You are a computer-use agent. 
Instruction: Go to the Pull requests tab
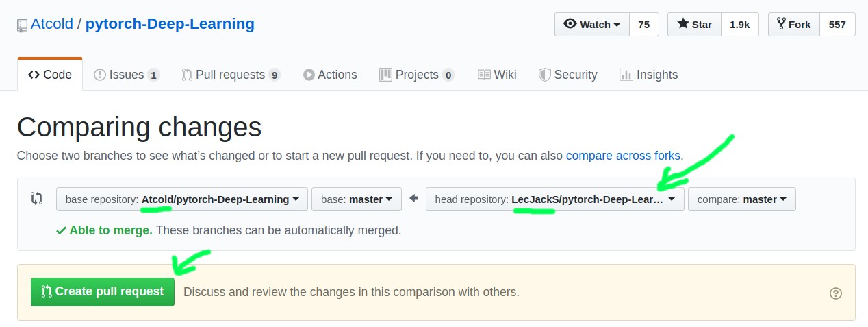(230, 75)
